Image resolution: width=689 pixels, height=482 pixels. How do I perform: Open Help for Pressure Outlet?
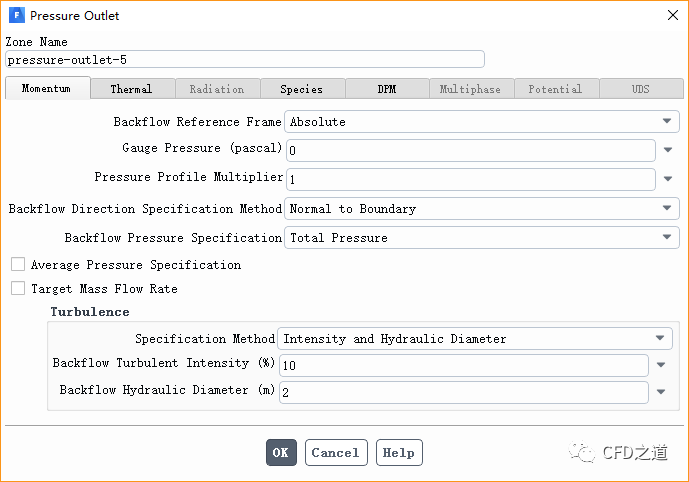click(399, 453)
